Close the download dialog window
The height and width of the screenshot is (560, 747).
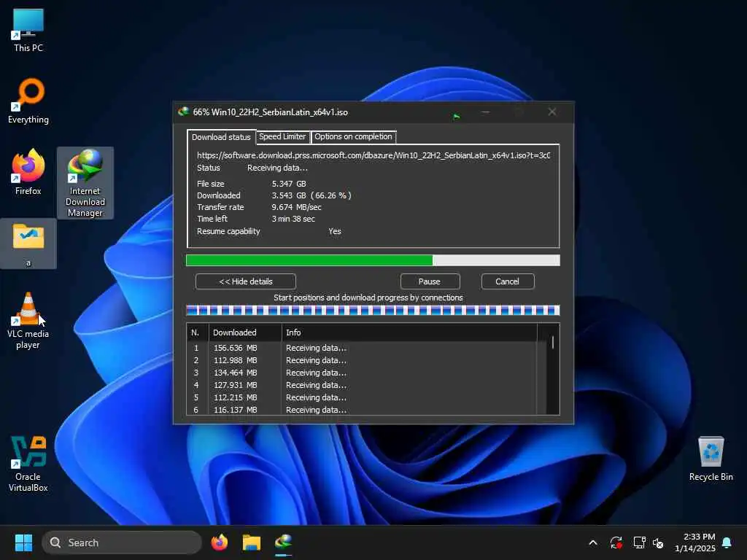click(552, 112)
